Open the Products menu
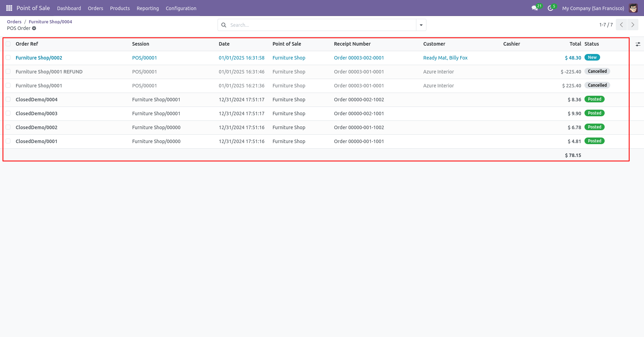 (x=120, y=8)
